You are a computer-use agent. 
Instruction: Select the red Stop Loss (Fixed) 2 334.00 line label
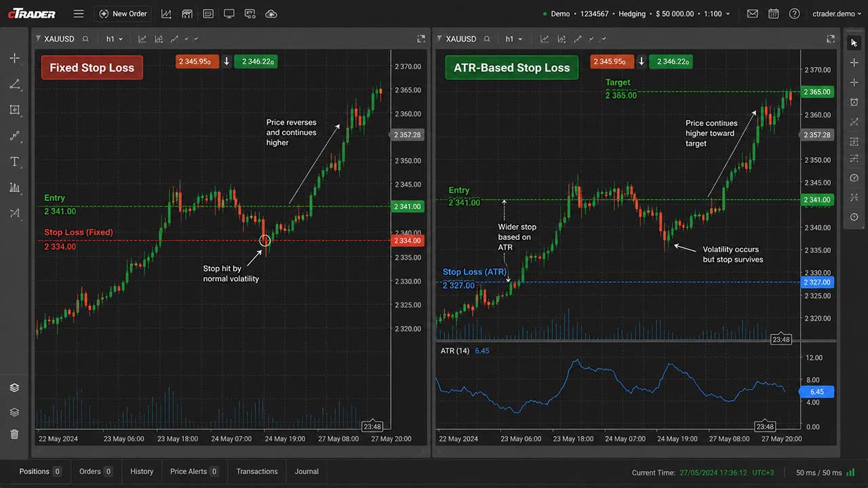78,240
